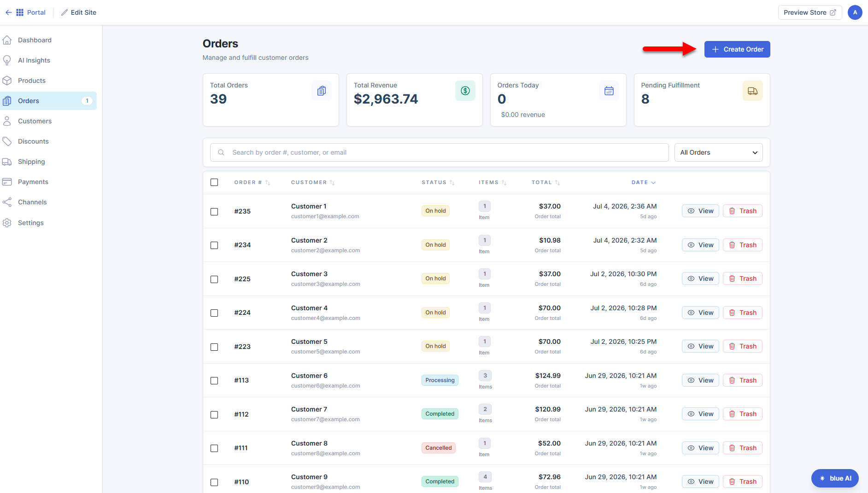Open AI Insights lightbulb icon
868x493 pixels.
(7, 60)
